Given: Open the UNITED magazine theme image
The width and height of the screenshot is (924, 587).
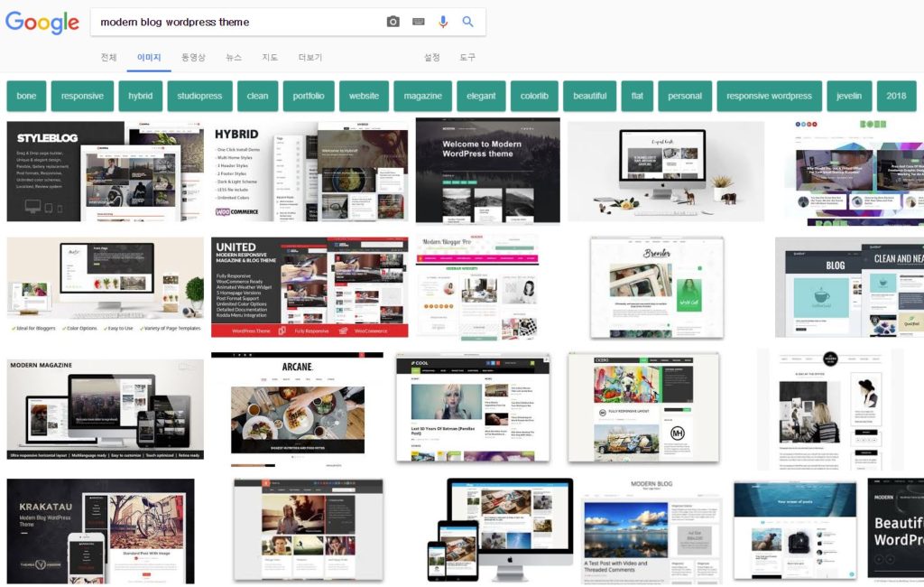Looking at the screenshot, I should click(310, 287).
